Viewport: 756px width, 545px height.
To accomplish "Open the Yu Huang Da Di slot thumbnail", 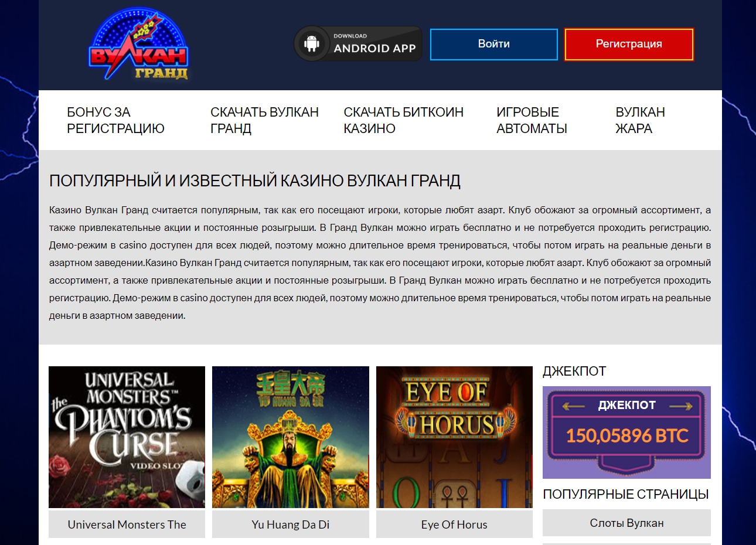I will pos(291,437).
